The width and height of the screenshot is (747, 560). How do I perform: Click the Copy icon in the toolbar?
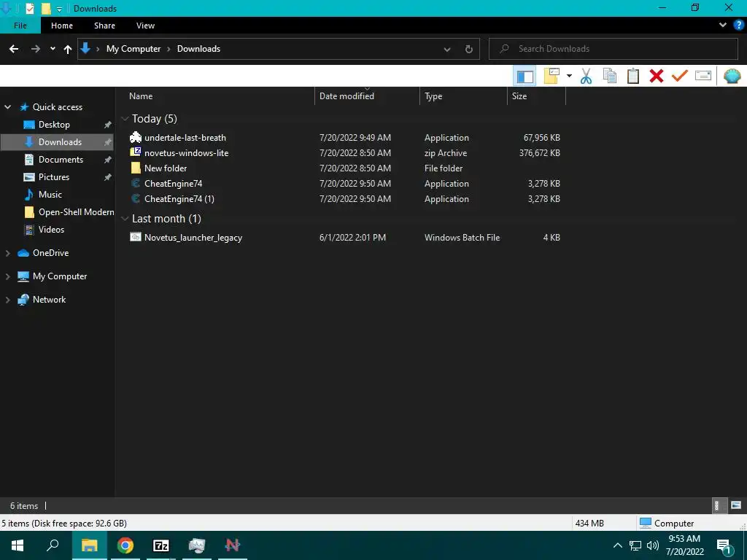(609, 76)
